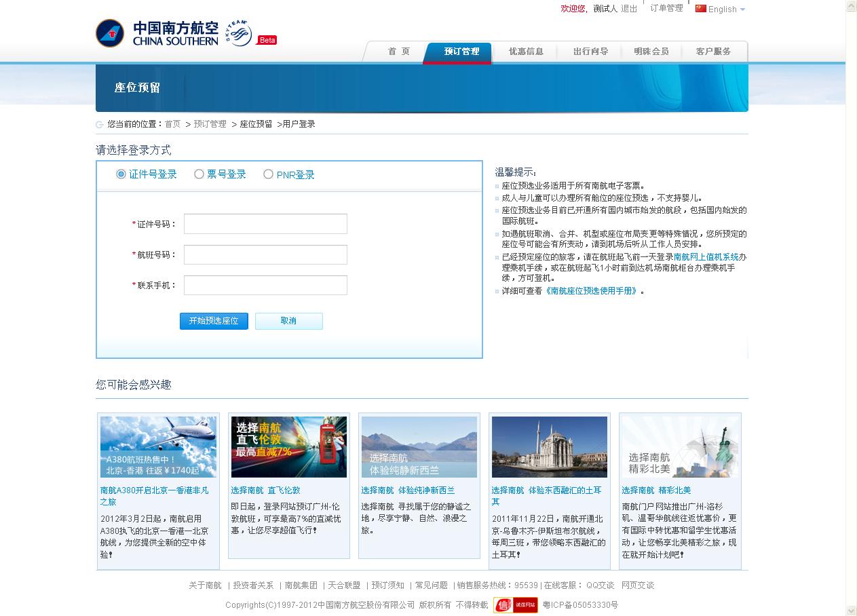Select PNR登录 radio button

268,174
